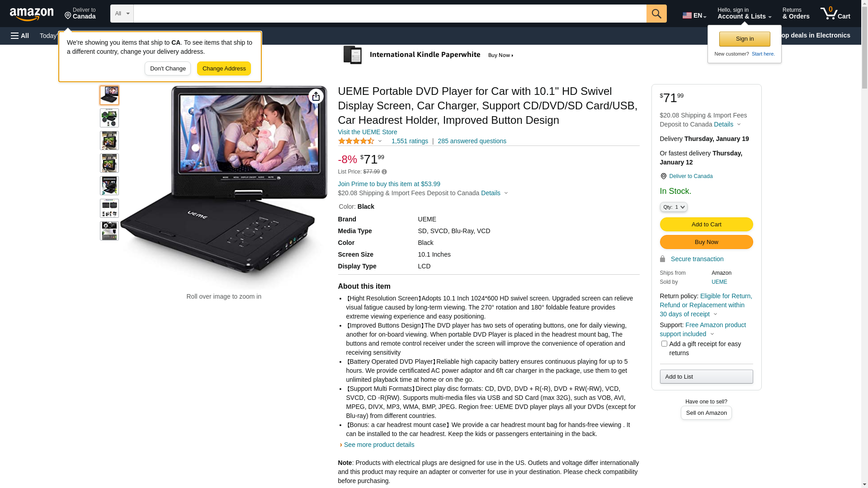The width and height of the screenshot is (868, 488).
Task: Visit the UEME Store link
Action: (368, 132)
